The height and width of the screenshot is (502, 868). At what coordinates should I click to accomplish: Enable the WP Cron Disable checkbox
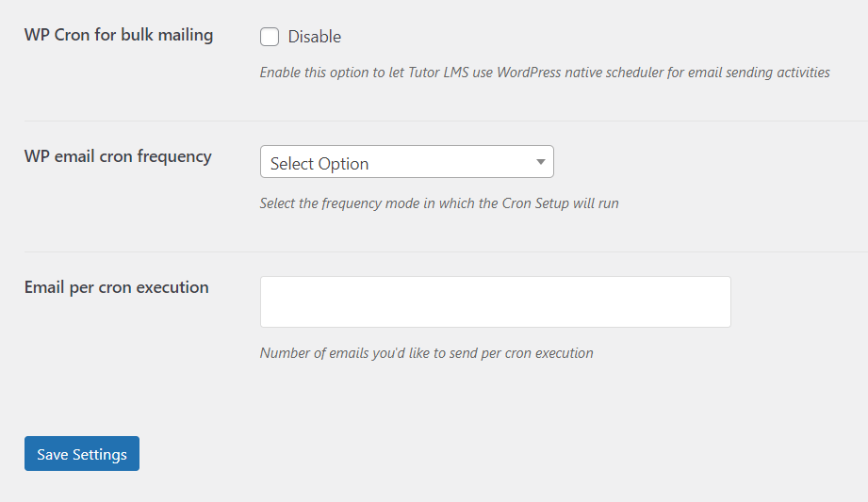[x=270, y=37]
